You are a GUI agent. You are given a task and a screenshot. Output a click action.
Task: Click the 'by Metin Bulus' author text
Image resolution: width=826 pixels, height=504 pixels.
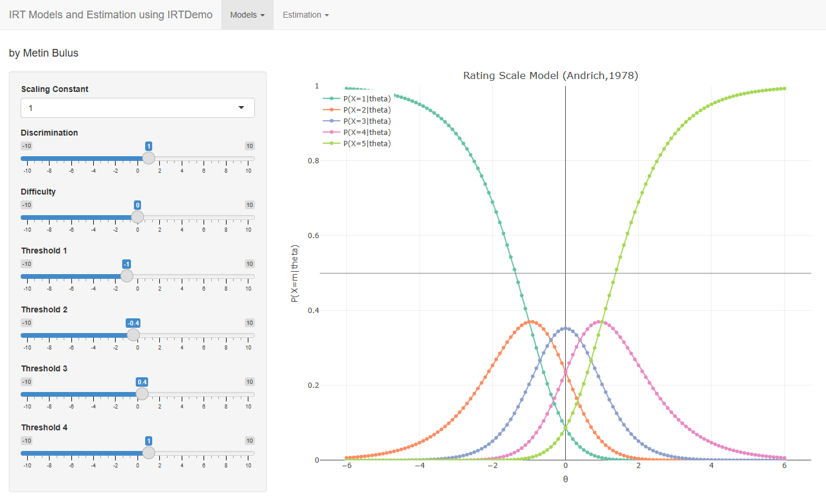[44, 53]
